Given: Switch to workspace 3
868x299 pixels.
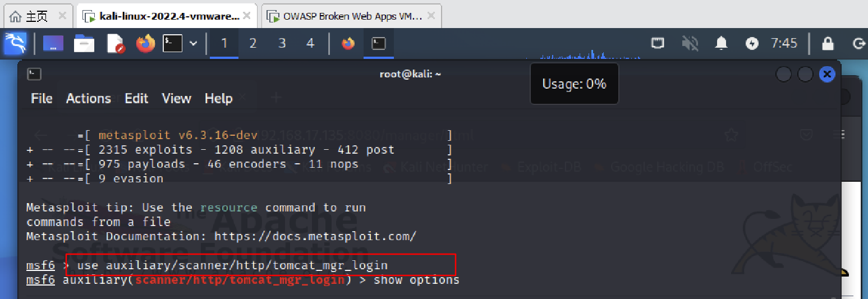Looking at the screenshot, I should coord(282,44).
